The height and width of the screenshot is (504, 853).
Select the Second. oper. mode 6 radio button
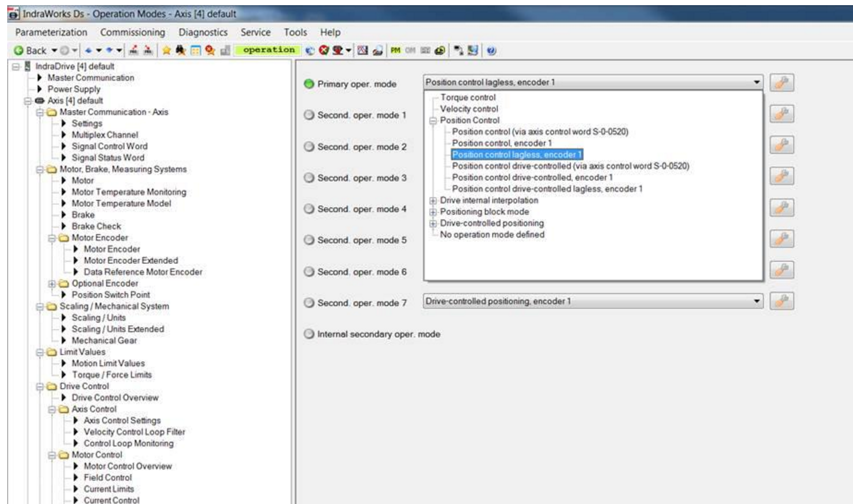point(308,272)
